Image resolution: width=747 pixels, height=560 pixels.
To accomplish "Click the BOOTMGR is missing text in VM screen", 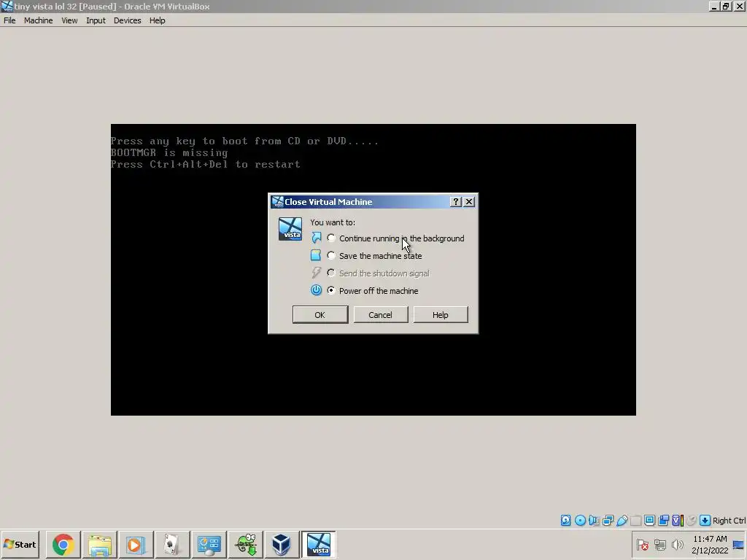I will click(x=169, y=153).
